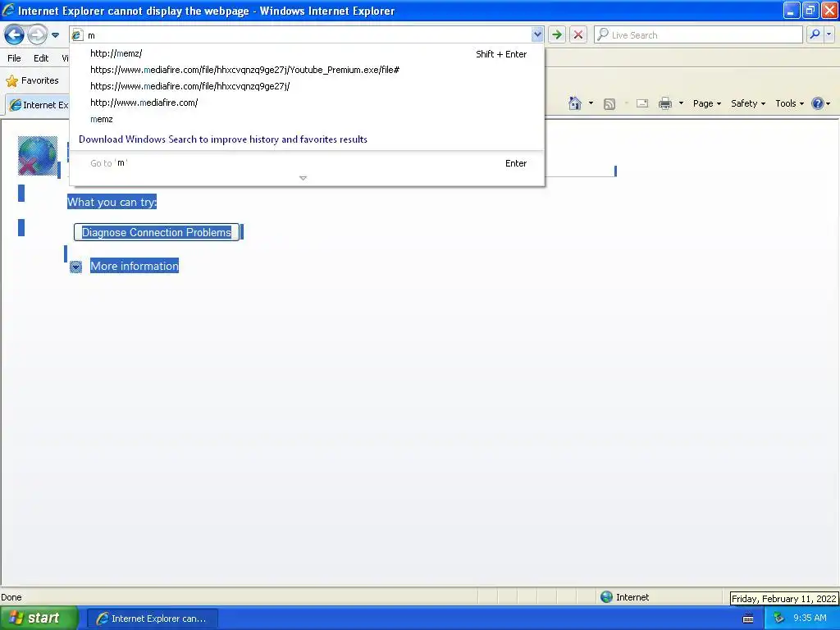Click the Forward navigation arrow

click(x=36, y=35)
